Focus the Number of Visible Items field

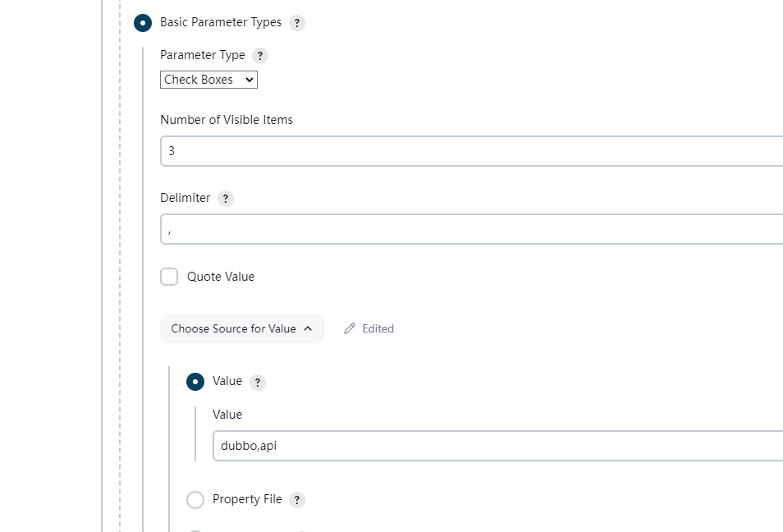point(471,151)
